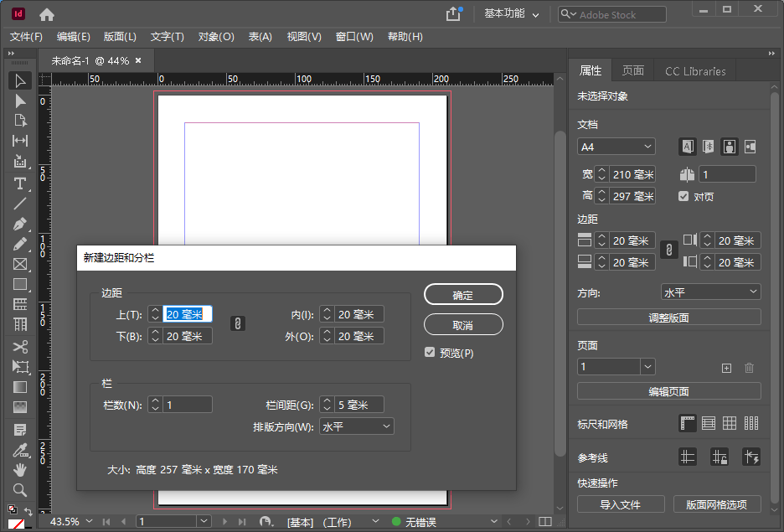The height and width of the screenshot is (532, 784).
Task: Click the 编辑页面 button
Action: 669,391
